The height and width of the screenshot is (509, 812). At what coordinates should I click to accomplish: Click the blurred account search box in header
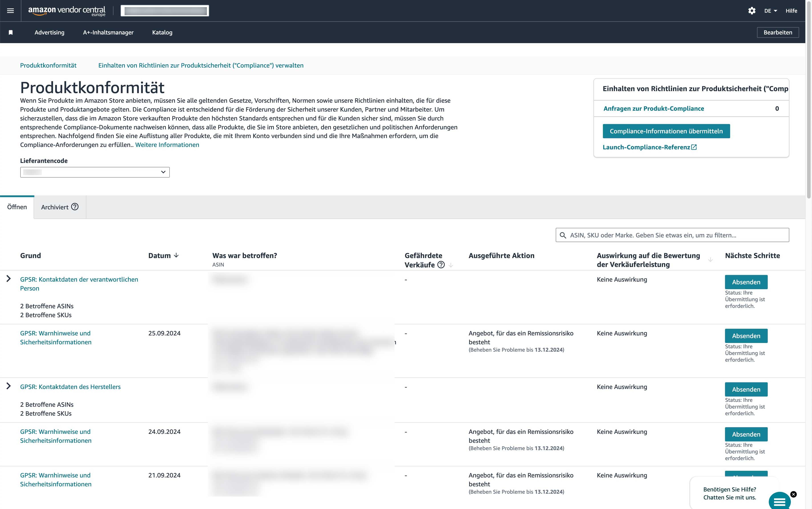coord(165,11)
